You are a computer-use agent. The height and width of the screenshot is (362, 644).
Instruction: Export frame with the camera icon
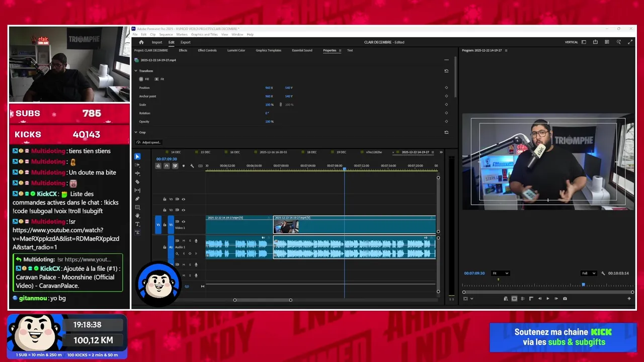[565, 299]
